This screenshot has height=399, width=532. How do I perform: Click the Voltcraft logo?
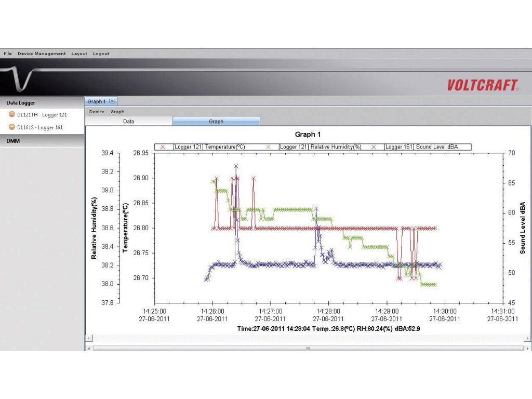(483, 85)
